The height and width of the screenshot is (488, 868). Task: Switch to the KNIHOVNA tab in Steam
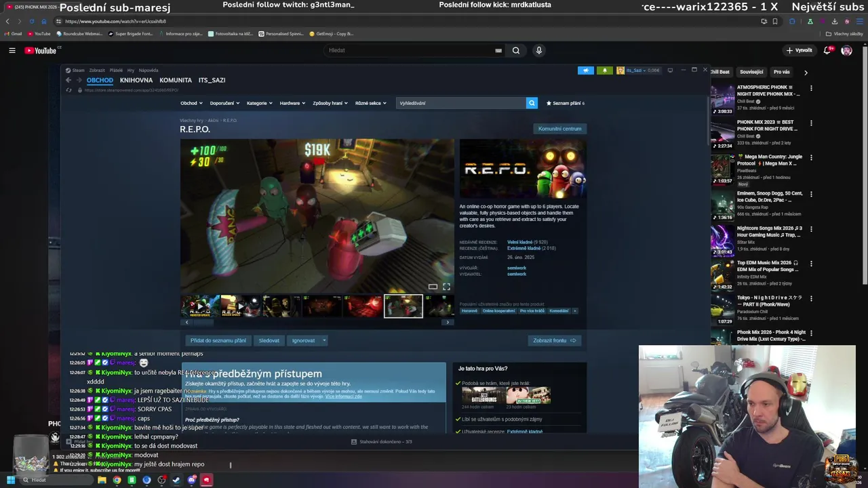click(x=136, y=80)
